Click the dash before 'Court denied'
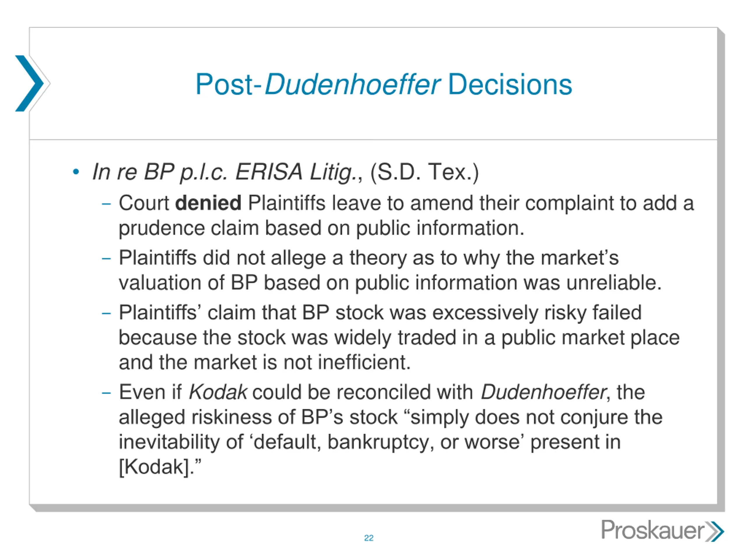The width and height of the screenshot is (747, 560). (107, 204)
